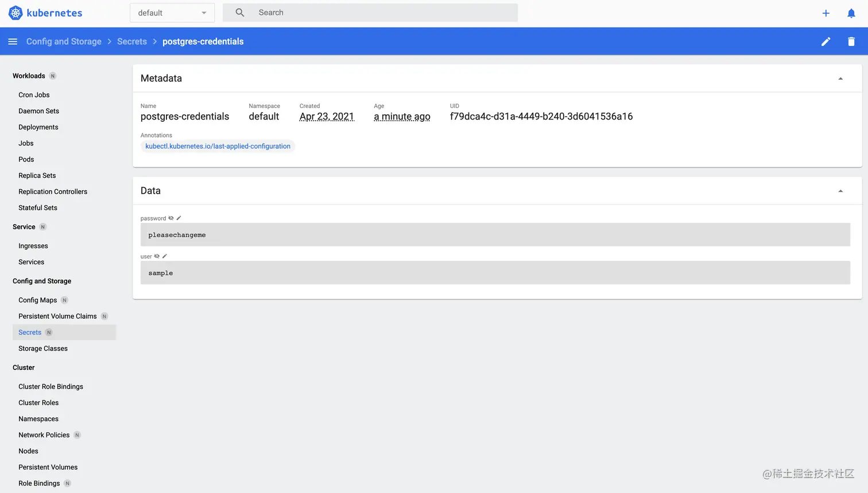Open Cluster section heading
Viewport: 868px width, 493px height.
(x=24, y=368)
